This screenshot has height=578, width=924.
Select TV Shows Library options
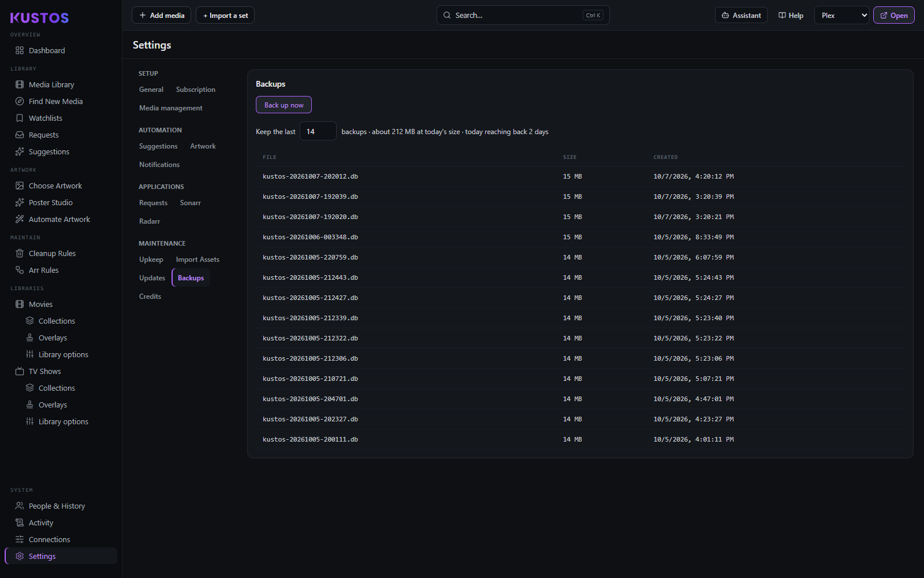click(x=63, y=421)
